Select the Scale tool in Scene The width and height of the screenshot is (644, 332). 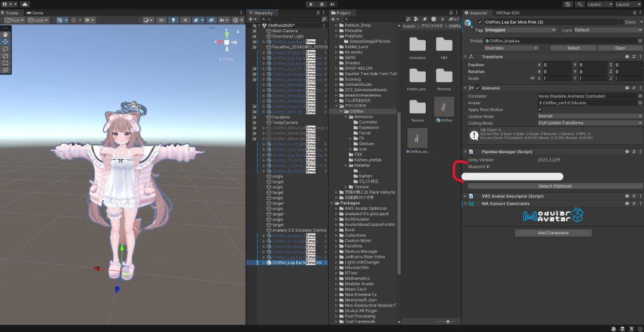(5, 56)
